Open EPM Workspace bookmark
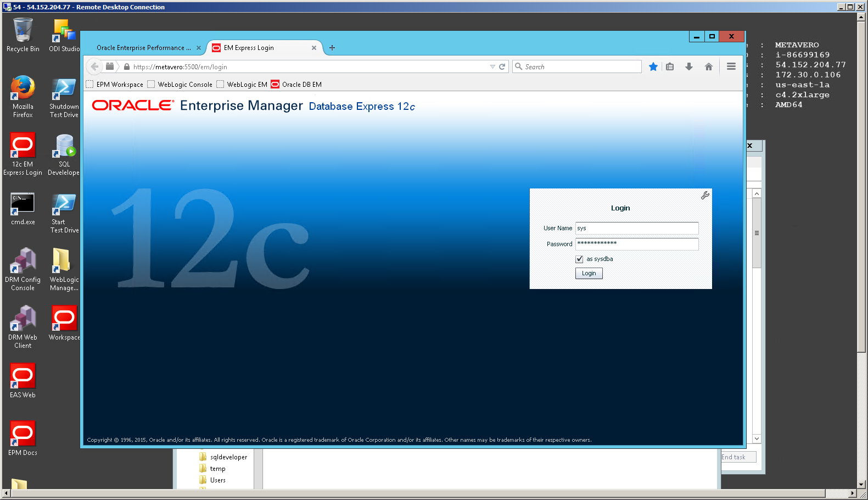This screenshot has height=500, width=868. [x=115, y=85]
